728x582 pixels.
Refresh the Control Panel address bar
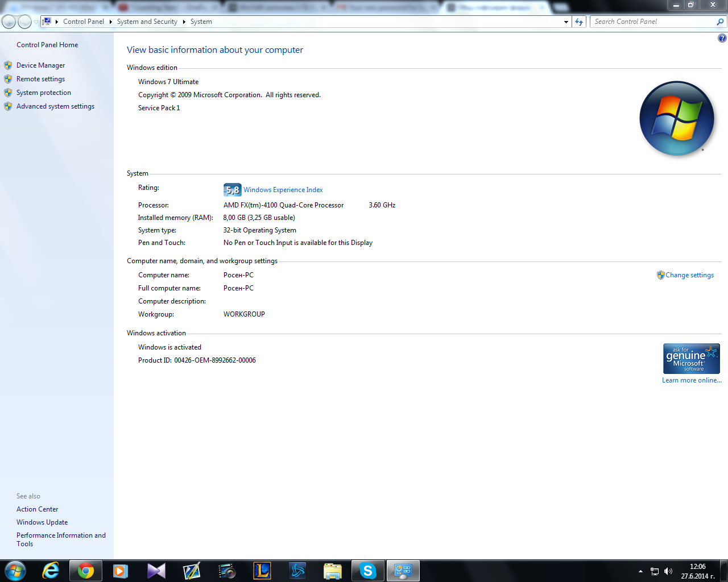pyautogui.click(x=579, y=22)
